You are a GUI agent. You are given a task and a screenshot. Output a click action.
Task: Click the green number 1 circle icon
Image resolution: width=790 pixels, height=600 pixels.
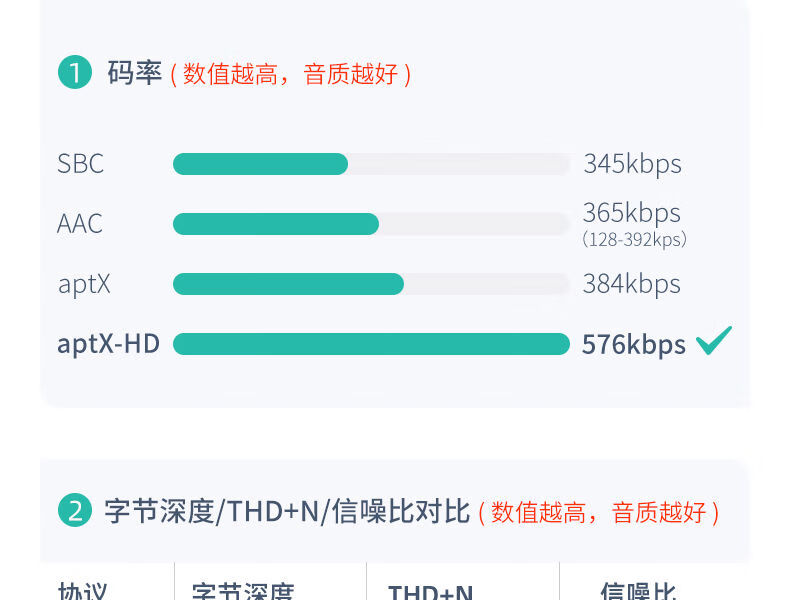[x=75, y=73]
